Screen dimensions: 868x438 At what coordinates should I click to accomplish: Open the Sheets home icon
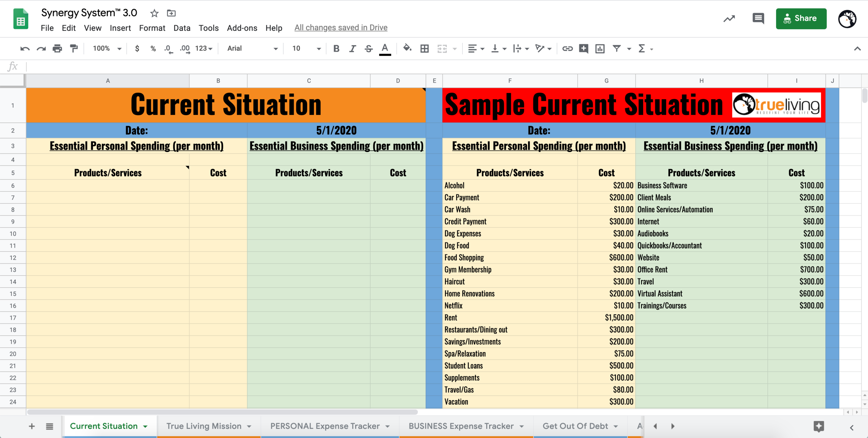pos(21,19)
